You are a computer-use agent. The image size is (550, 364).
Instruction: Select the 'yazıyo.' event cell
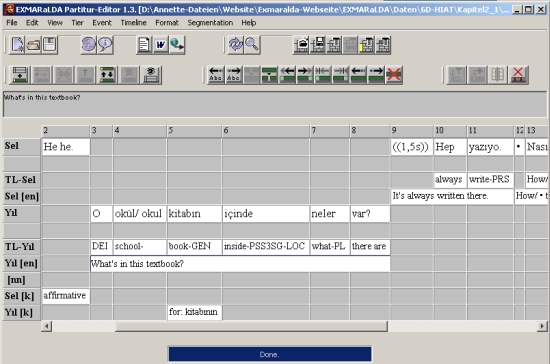[490, 147]
